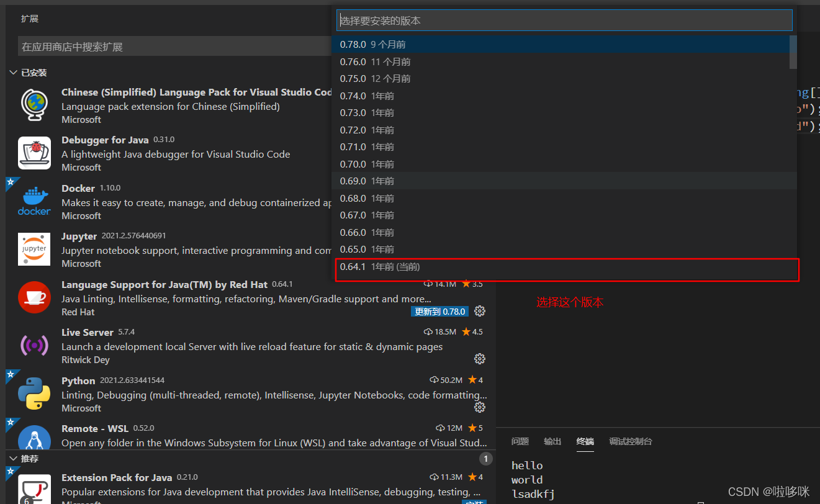The width and height of the screenshot is (820, 504).
Task: Open the Python extension title
Action: [x=78, y=380]
